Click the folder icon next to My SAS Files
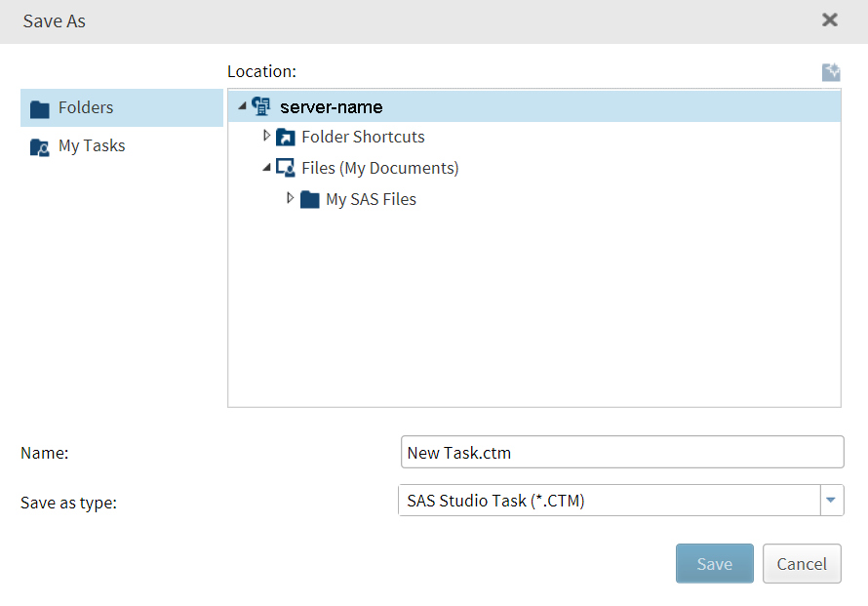Viewport: 868px width, 606px height. 309,198
